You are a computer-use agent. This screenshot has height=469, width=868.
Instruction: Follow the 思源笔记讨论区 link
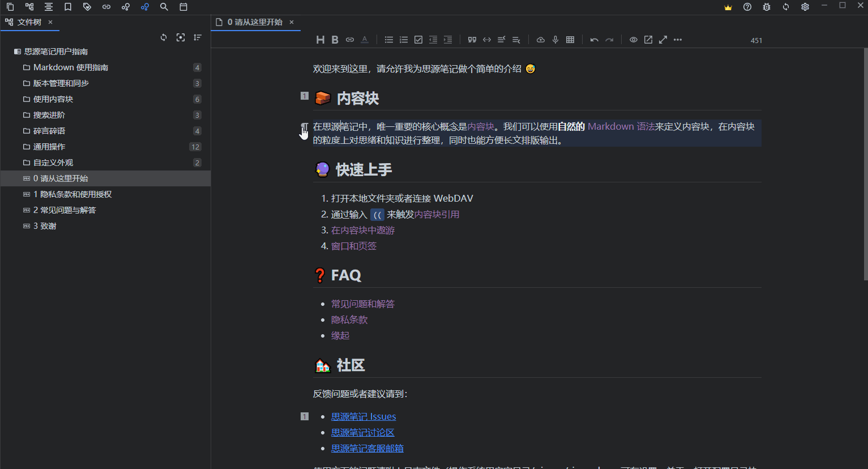[363, 432]
